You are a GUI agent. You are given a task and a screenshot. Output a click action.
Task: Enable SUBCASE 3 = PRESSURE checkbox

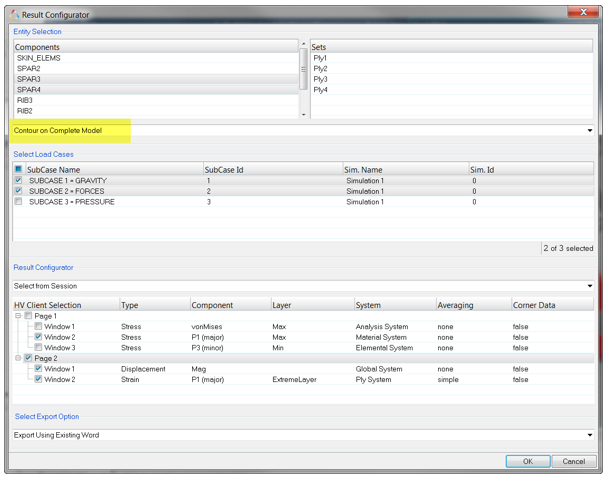coord(19,202)
